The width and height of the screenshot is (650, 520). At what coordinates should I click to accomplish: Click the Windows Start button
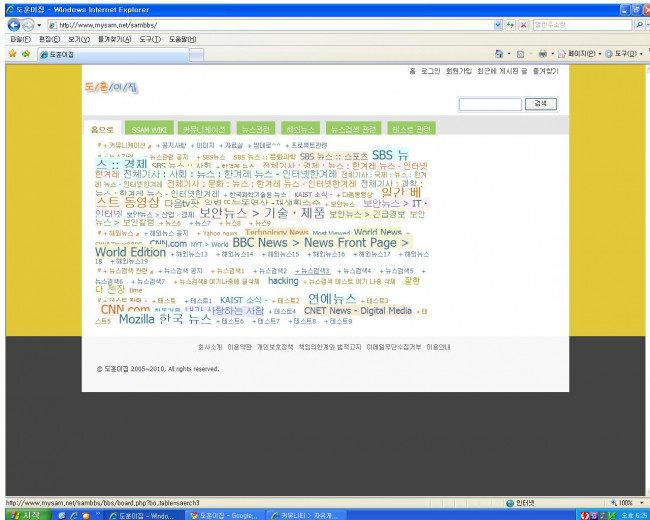[x=24, y=514]
